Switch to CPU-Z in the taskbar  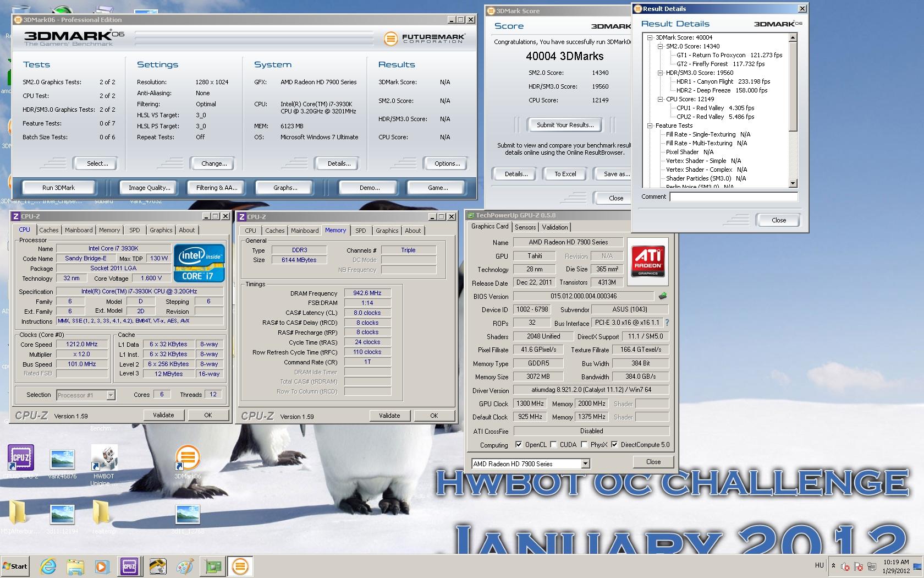click(129, 566)
